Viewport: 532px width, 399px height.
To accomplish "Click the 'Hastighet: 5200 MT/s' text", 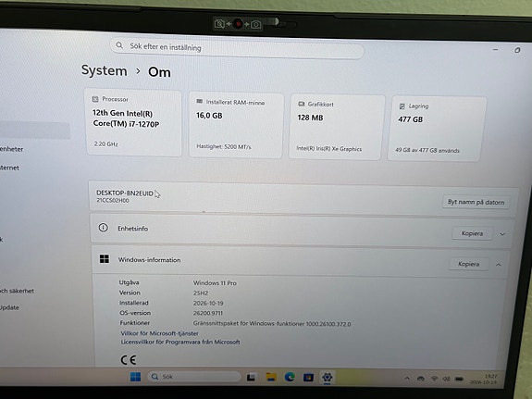I will pos(224,146).
